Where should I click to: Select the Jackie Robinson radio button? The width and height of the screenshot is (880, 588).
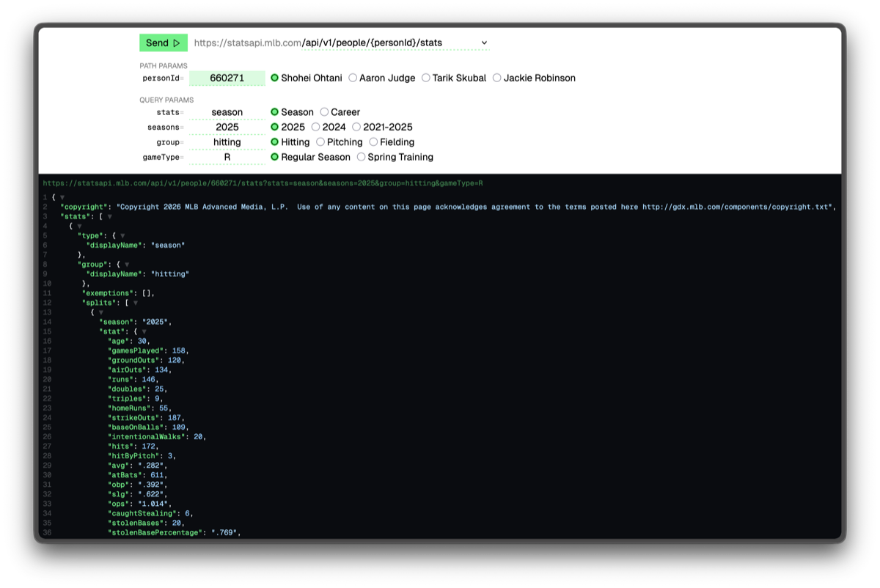coord(496,78)
